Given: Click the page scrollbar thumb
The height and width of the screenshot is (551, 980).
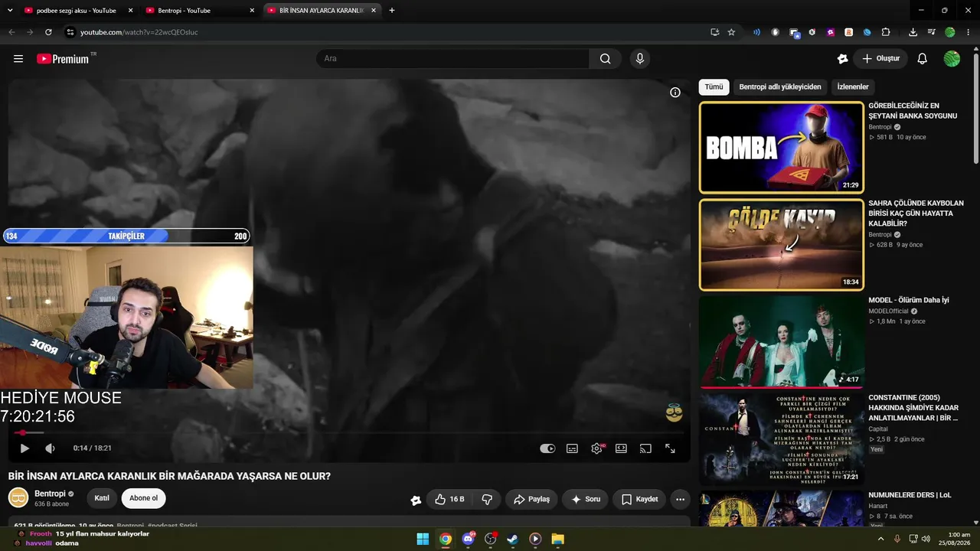Looking at the screenshot, I should click(x=976, y=107).
